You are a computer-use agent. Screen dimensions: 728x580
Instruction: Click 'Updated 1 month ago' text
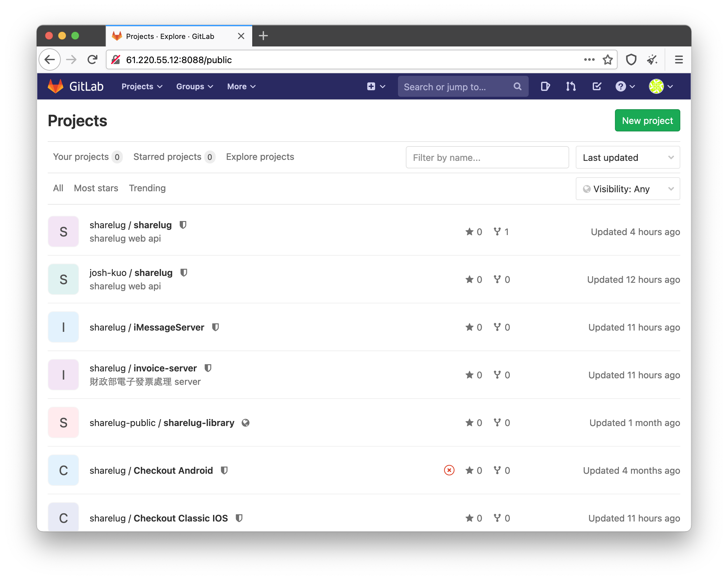pos(635,423)
